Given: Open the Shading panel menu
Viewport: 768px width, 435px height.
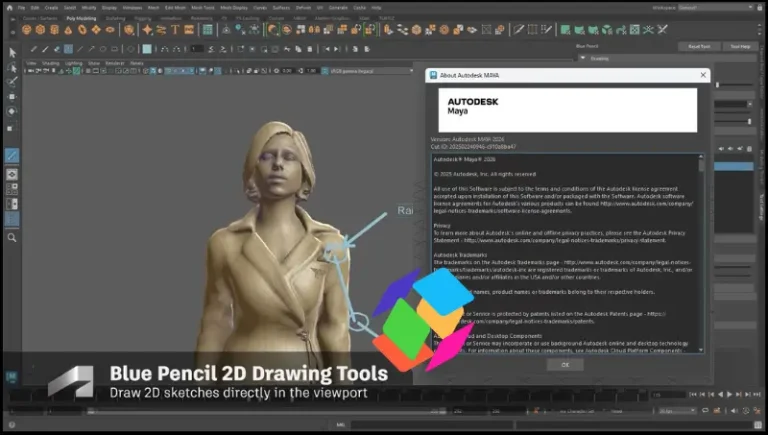Looking at the screenshot, I should click(50, 63).
